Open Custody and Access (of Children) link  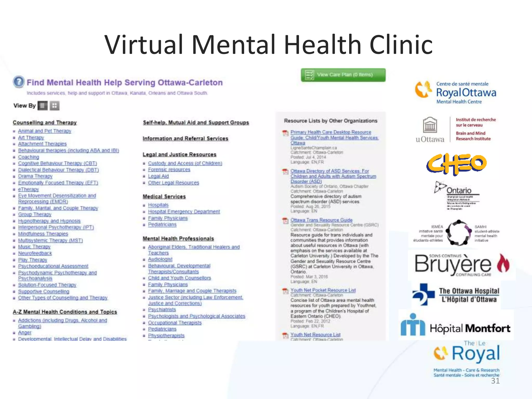[185, 163]
